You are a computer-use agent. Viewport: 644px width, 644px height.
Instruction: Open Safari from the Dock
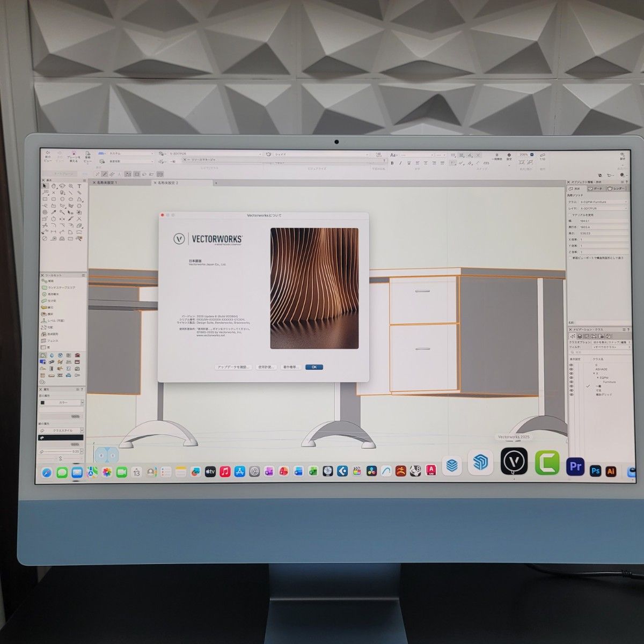[47, 472]
